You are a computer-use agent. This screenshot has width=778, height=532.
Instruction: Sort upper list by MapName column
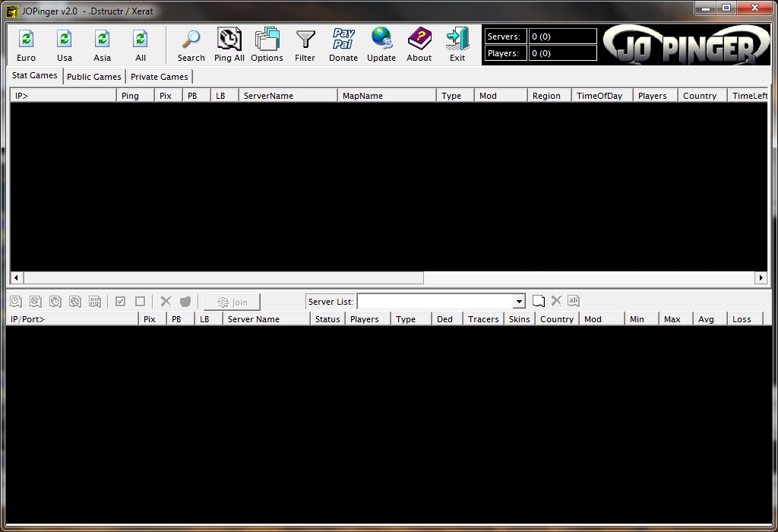(x=387, y=96)
